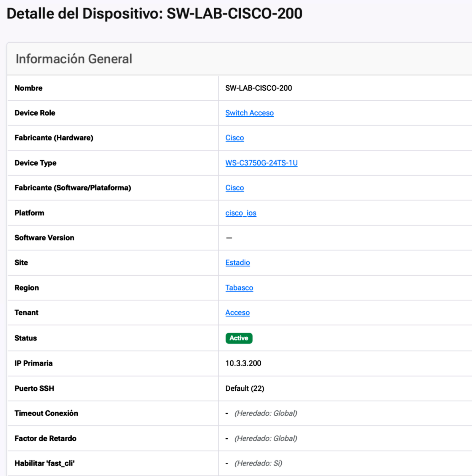Click the Tenant label

pyautogui.click(x=26, y=313)
